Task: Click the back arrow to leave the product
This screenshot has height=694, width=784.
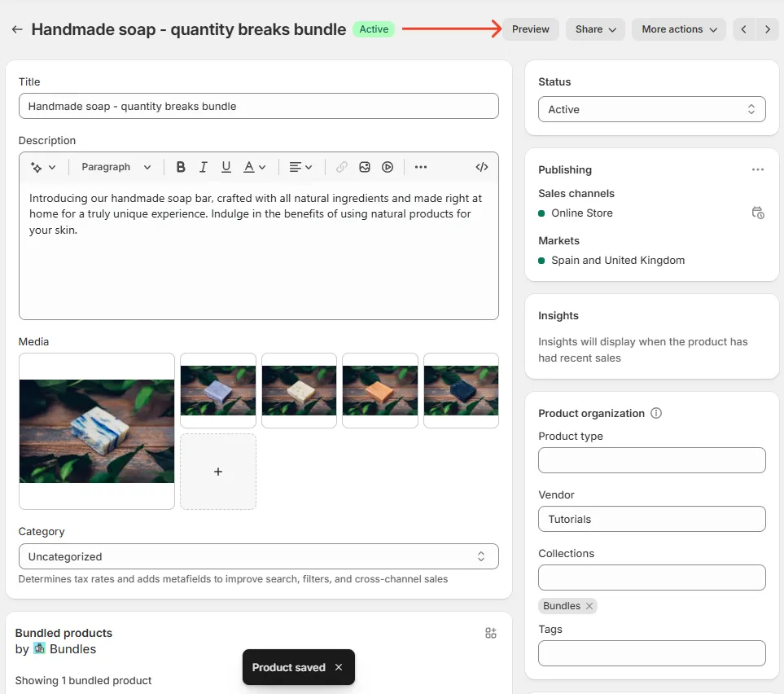Action: 16,29
